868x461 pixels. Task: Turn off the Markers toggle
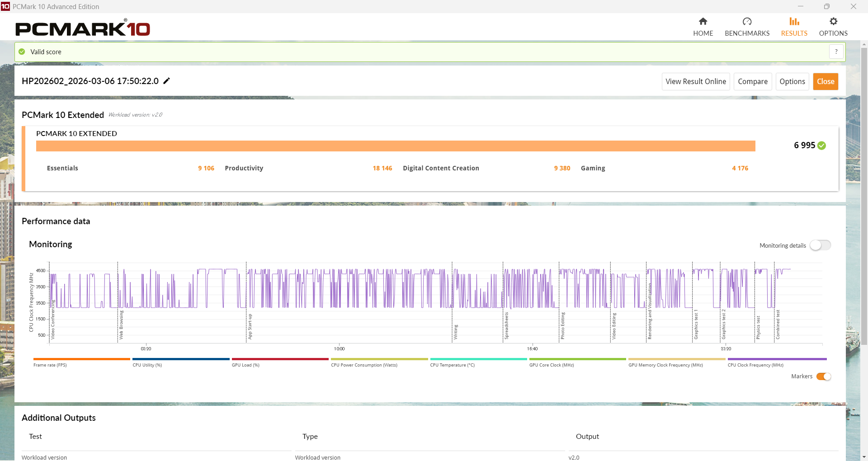coord(823,376)
